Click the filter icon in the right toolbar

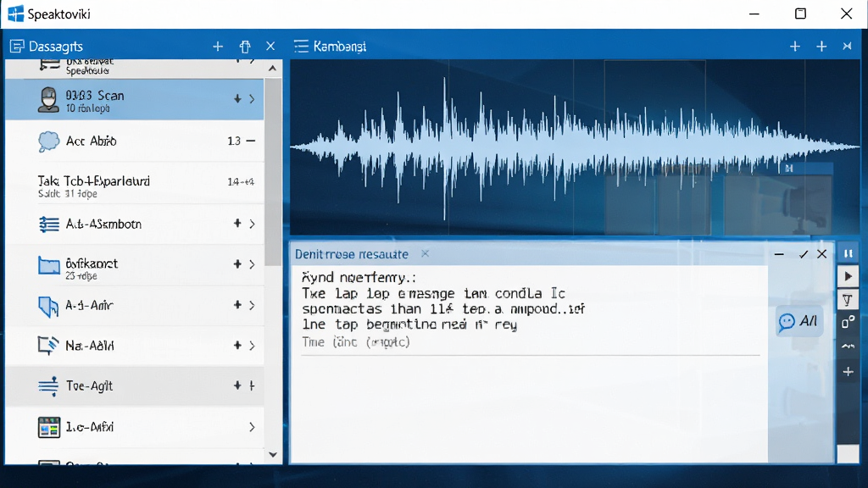point(848,301)
